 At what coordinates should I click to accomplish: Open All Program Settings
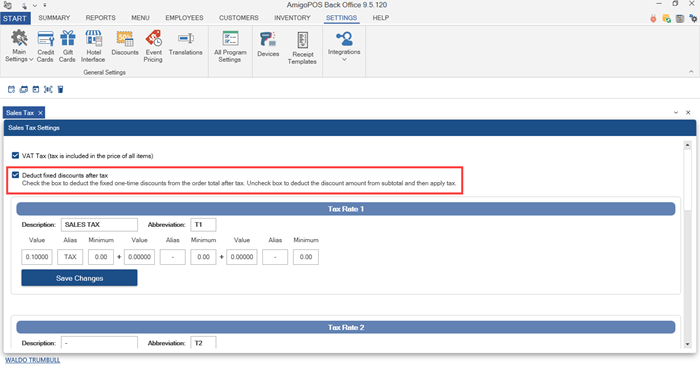230,46
